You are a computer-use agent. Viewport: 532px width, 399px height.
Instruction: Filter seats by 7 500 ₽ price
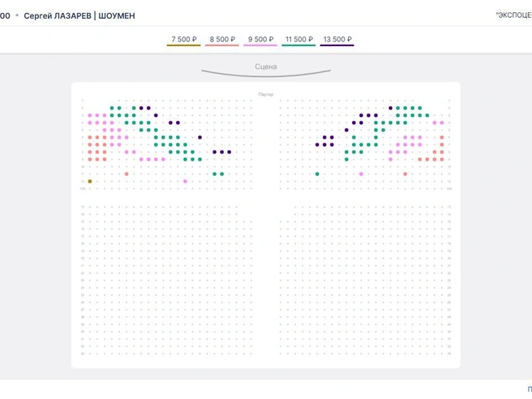(x=184, y=40)
